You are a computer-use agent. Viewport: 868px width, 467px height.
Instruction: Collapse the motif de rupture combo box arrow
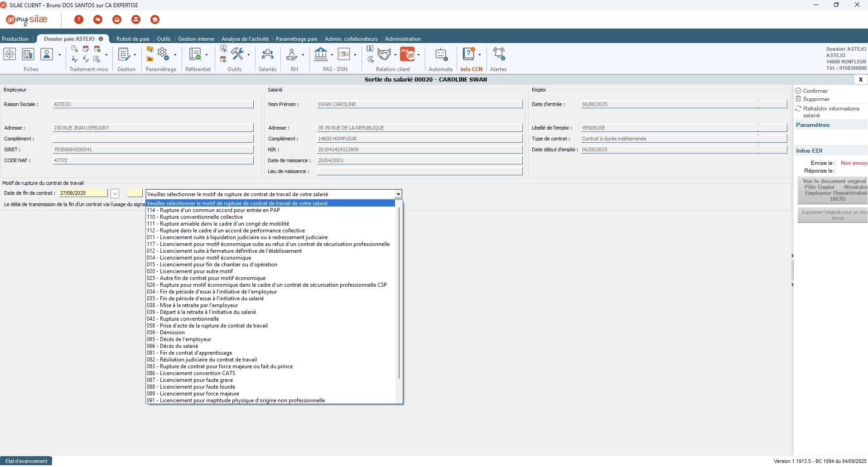398,194
